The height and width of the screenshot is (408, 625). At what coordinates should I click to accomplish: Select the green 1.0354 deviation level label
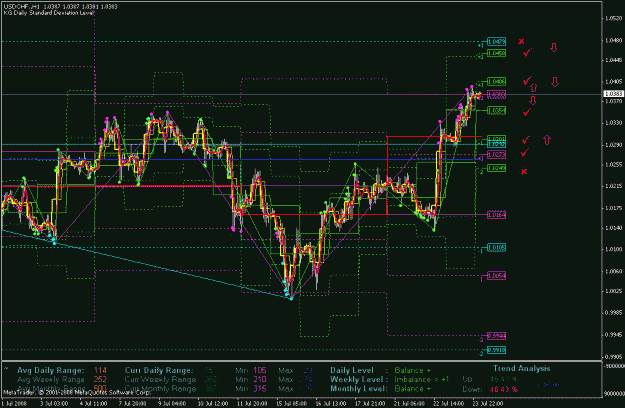pos(497,110)
